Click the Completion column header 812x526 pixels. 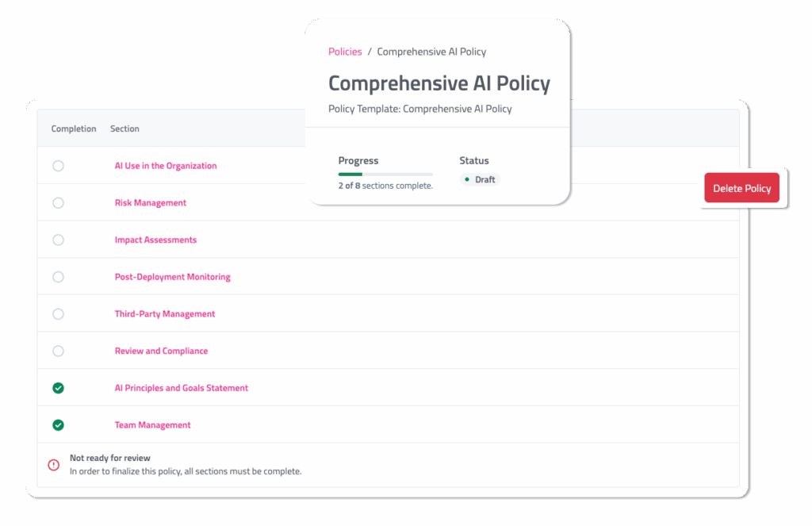pos(74,129)
